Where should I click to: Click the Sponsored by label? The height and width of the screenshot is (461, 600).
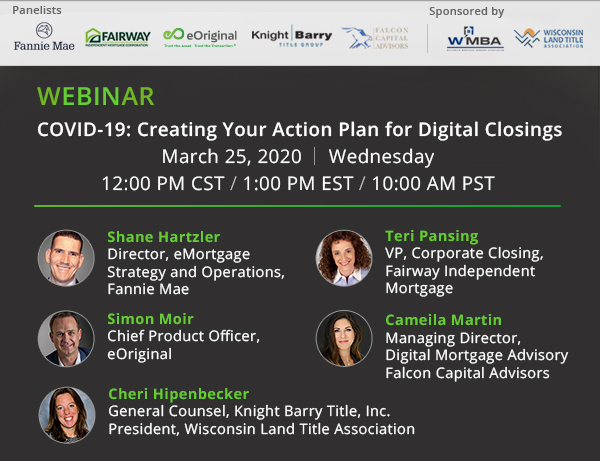click(x=466, y=11)
